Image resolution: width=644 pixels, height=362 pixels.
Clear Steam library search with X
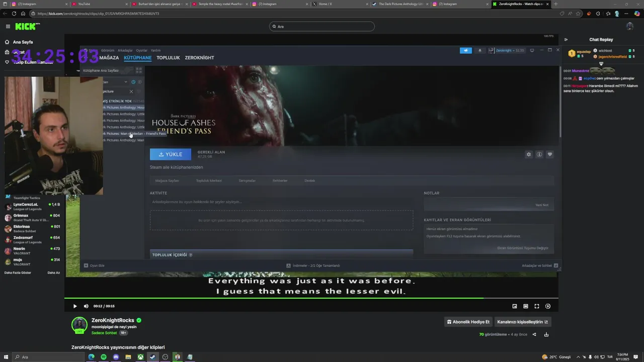131,92
